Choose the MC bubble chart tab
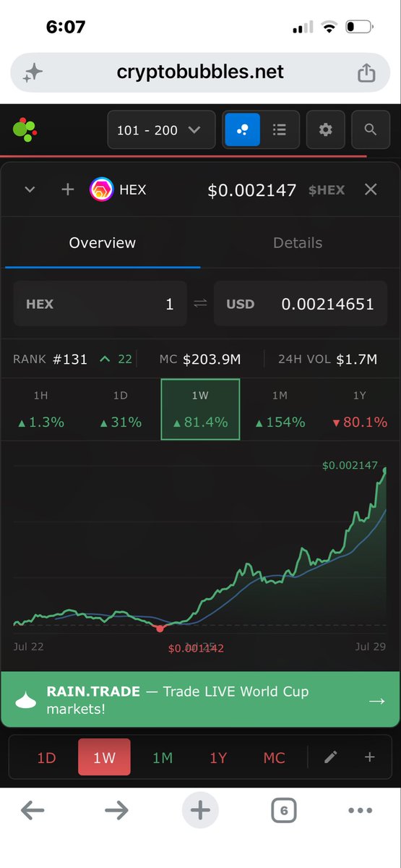401x868 pixels. pos(274,758)
